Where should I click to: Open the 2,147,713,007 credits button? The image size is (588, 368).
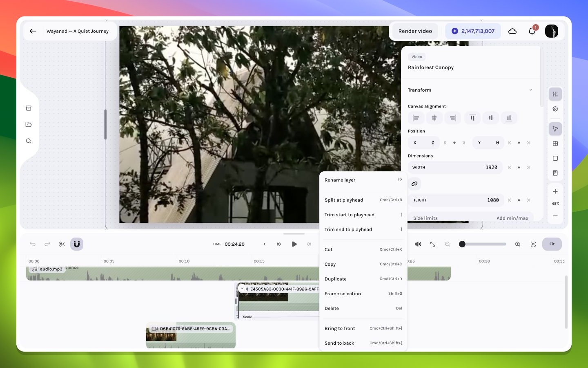click(473, 31)
